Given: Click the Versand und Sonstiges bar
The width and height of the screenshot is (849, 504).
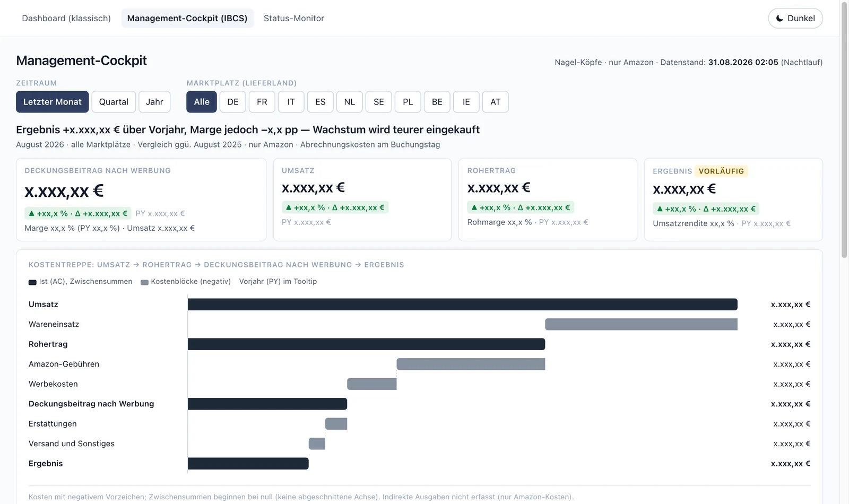Looking at the screenshot, I should point(317,444).
